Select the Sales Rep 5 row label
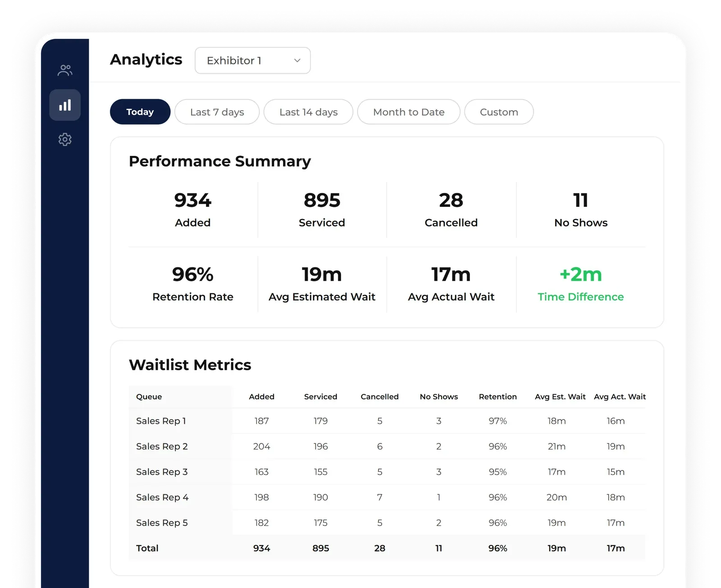The image size is (721, 588). coord(162,523)
